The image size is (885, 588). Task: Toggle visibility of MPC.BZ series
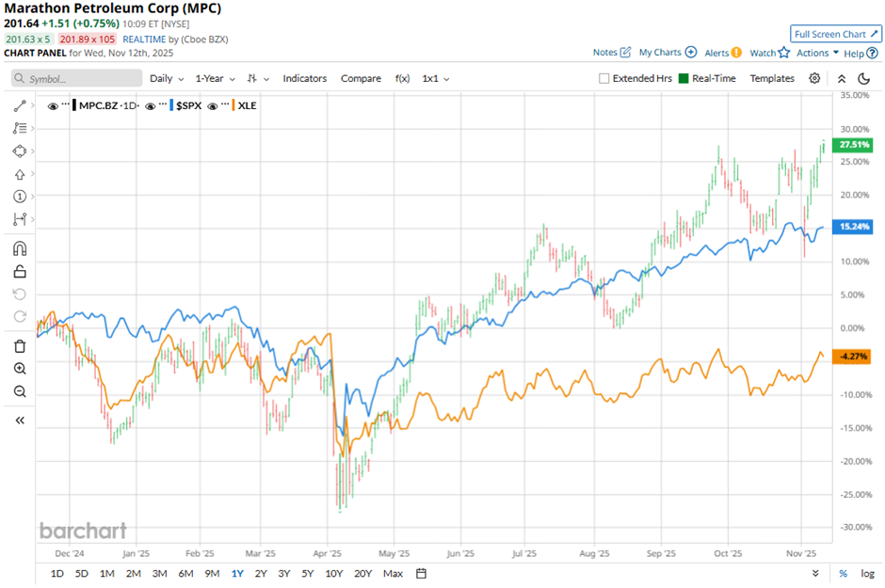(x=53, y=105)
